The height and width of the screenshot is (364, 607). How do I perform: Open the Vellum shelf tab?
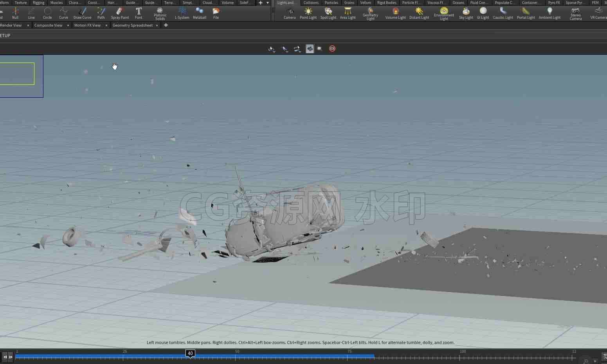coord(366,3)
